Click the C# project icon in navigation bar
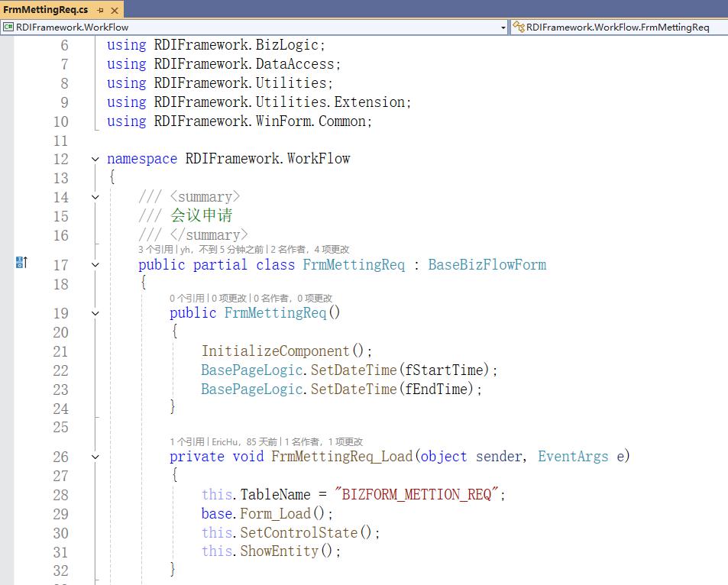Image resolution: width=728 pixels, height=585 pixels. coord(8,27)
